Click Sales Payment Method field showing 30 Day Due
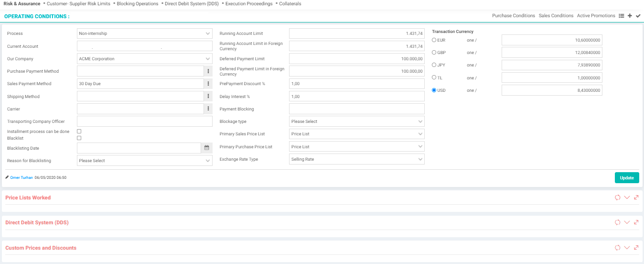Viewport: 644px width, 264px height. click(x=140, y=84)
